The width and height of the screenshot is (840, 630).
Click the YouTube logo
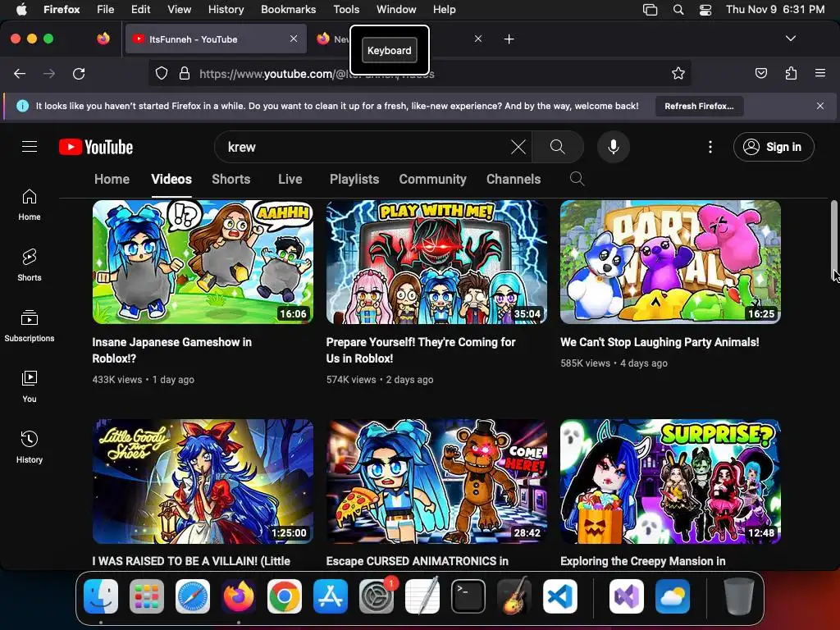pos(96,147)
